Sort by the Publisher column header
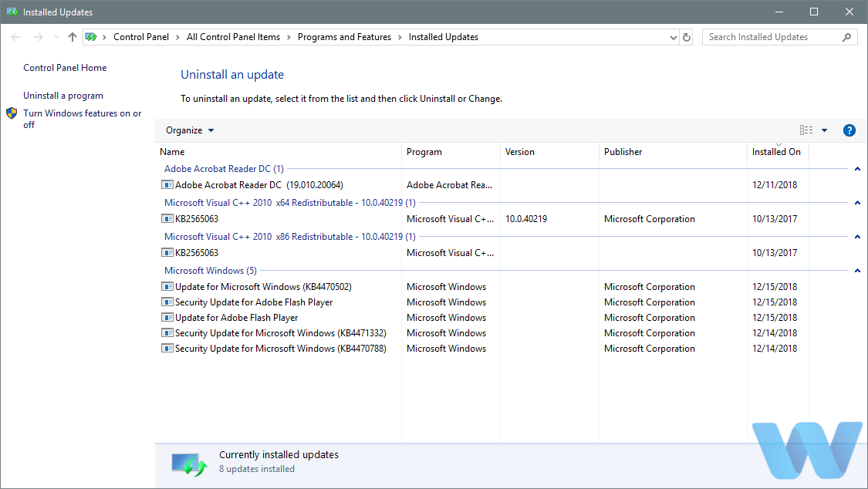 623,152
